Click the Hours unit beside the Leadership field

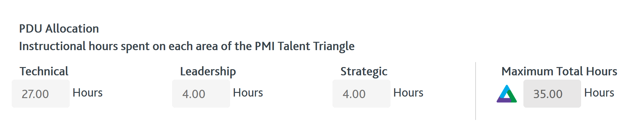248,93
